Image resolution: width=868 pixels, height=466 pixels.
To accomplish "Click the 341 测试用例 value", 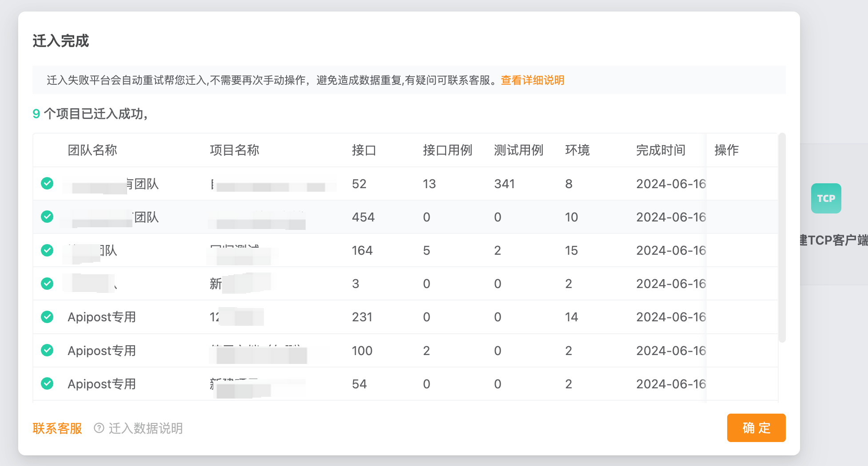I will [x=505, y=184].
